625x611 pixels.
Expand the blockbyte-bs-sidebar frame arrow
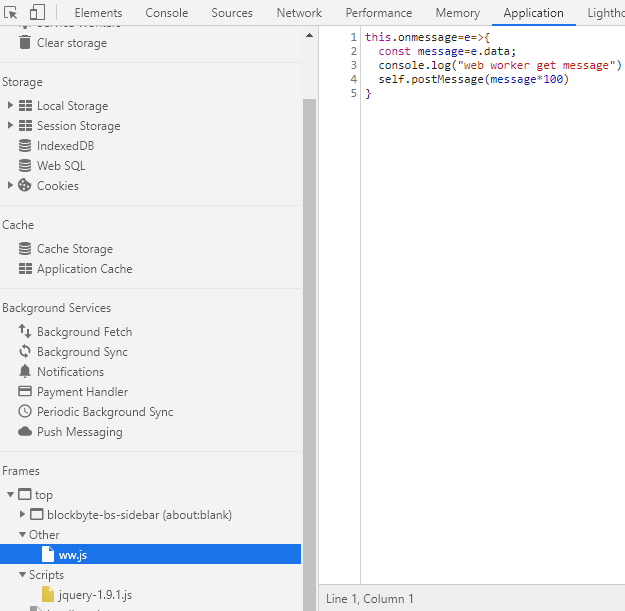pyautogui.click(x=23, y=515)
